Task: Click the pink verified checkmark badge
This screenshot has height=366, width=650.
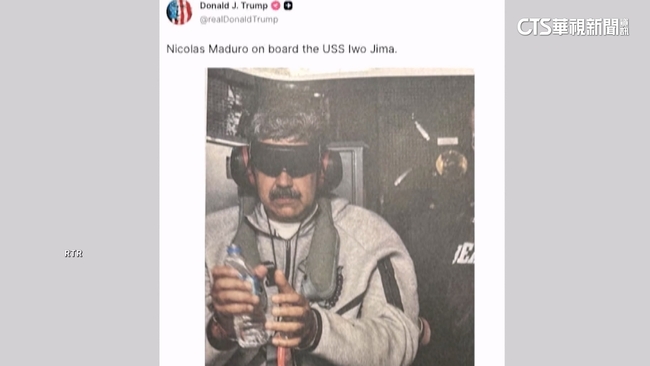Action: [x=276, y=5]
